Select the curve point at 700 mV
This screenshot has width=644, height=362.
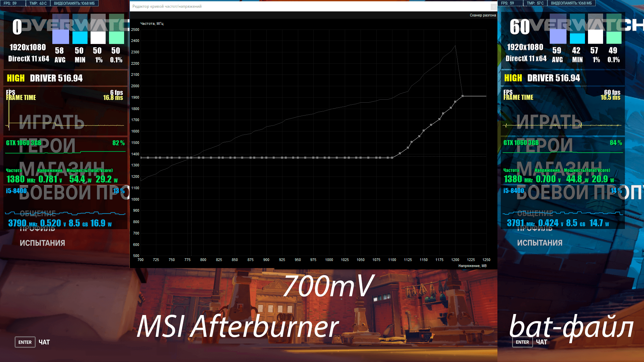141,157
